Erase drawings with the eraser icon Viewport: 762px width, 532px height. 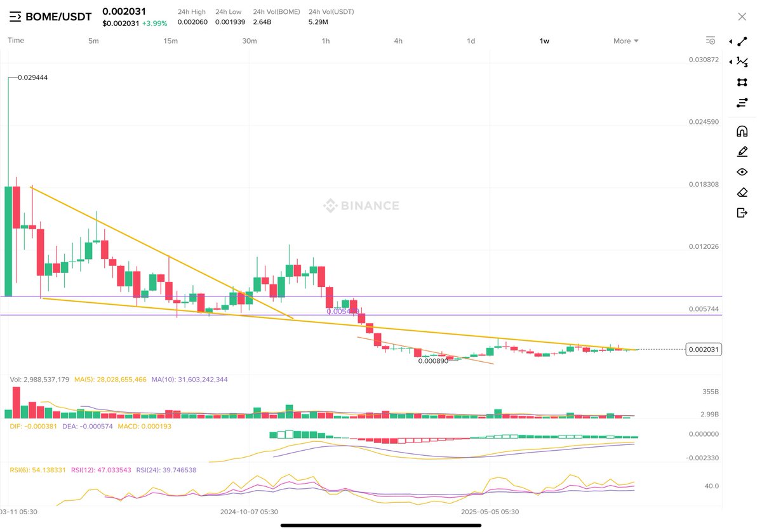click(742, 192)
